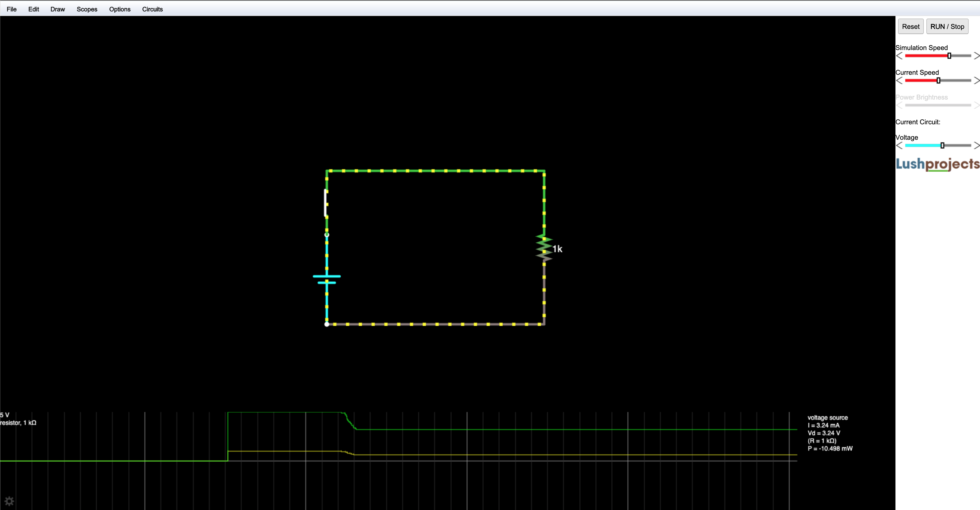Open the Circuits menu
The width and height of the screenshot is (980, 510).
[x=152, y=9]
